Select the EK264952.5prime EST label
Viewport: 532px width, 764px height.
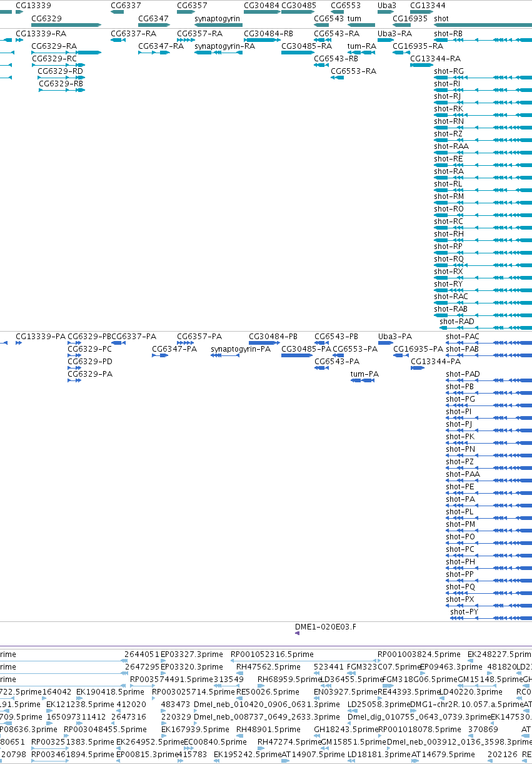149,742
